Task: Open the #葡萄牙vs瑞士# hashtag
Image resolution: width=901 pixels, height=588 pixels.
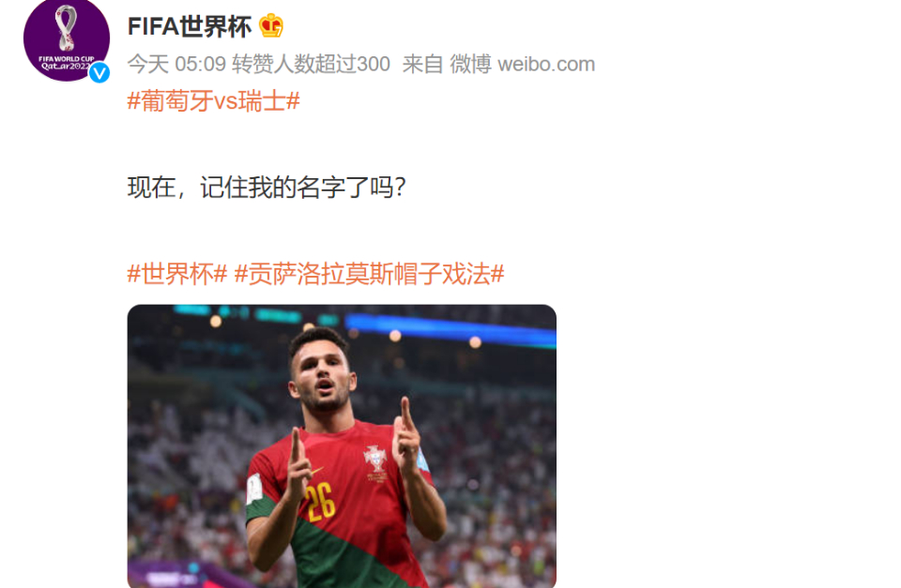Action: 213,101
